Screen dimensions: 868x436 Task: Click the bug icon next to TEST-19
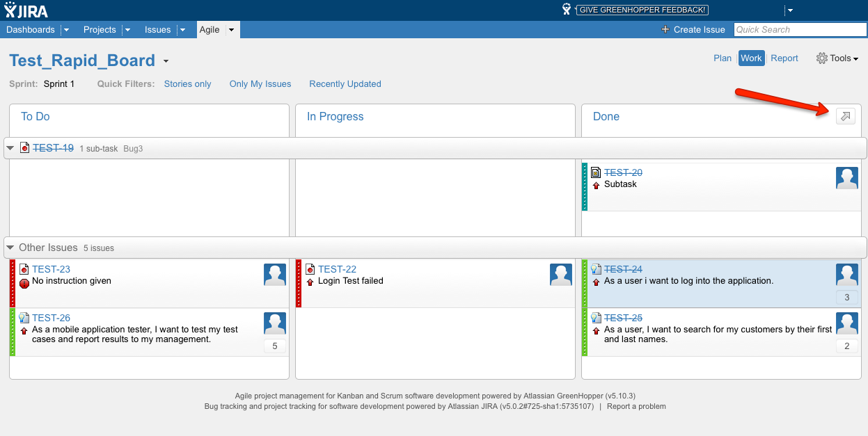pyautogui.click(x=24, y=148)
